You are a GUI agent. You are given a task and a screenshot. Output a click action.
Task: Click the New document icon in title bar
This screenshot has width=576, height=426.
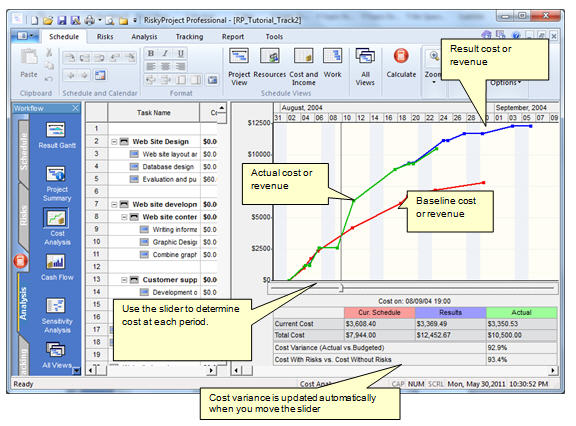(34, 20)
